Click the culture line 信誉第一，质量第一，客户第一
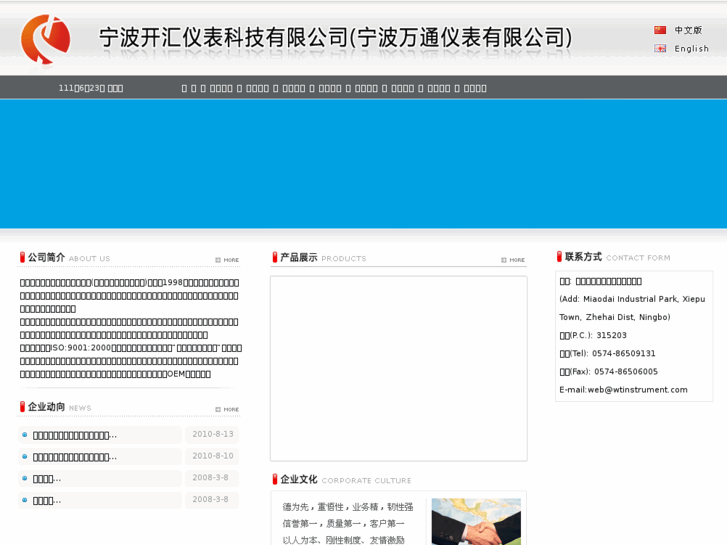Image resolution: width=727 pixels, height=545 pixels. pos(344,524)
